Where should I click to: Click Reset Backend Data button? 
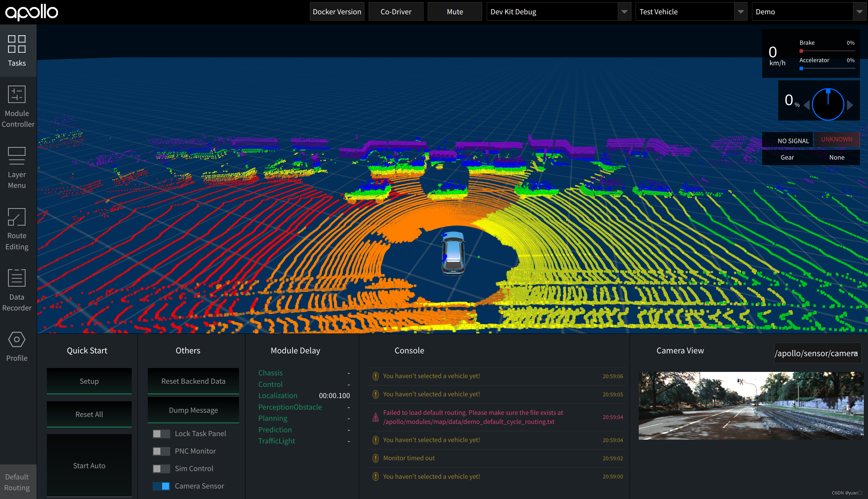coord(193,381)
